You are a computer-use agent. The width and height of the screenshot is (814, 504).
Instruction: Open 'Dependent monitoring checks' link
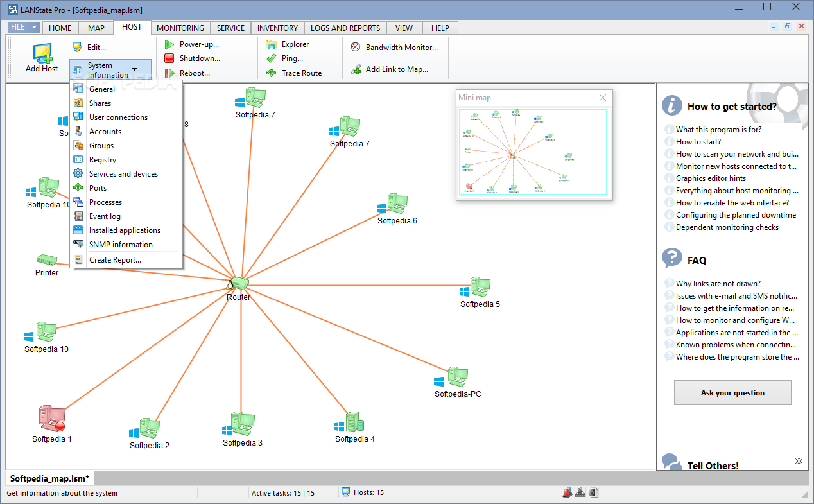click(727, 227)
